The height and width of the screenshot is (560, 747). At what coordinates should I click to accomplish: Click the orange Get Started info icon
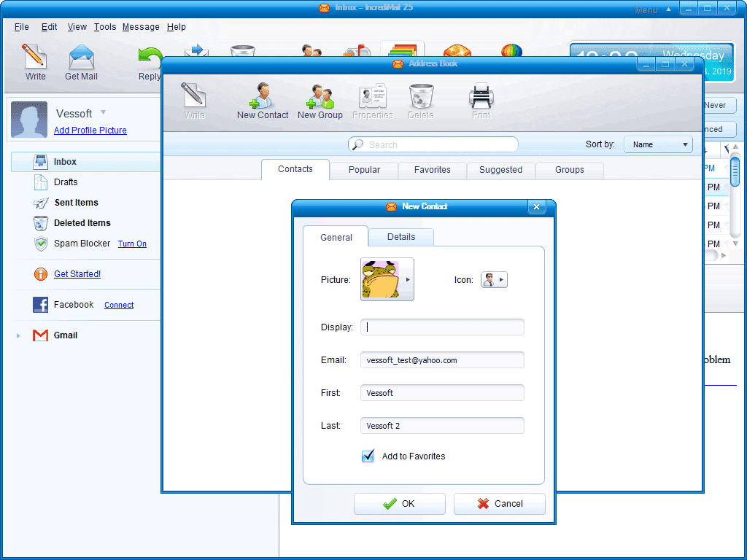41,274
